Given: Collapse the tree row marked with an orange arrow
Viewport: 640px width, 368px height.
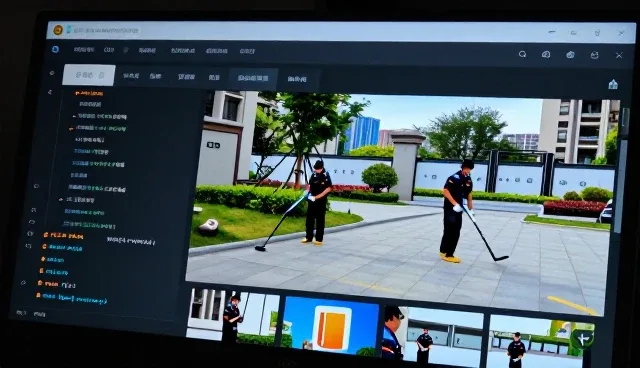Looking at the screenshot, I should coord(98,128).
